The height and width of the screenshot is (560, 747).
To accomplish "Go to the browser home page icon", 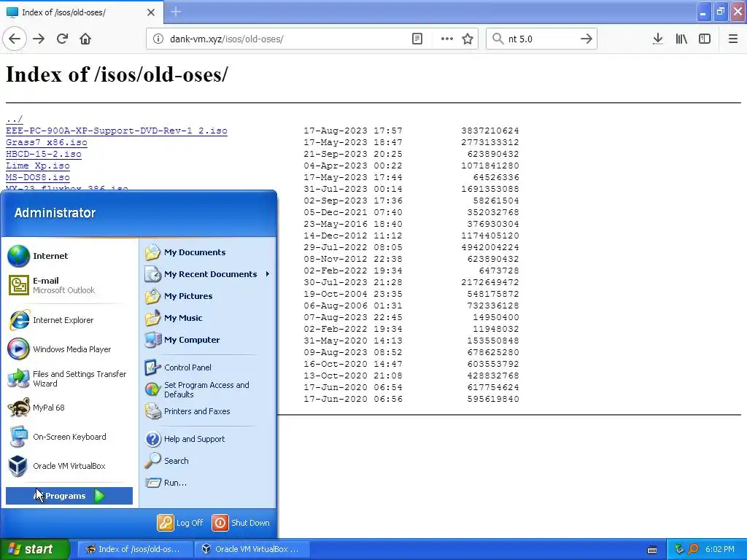I will [x=85, y=39].
